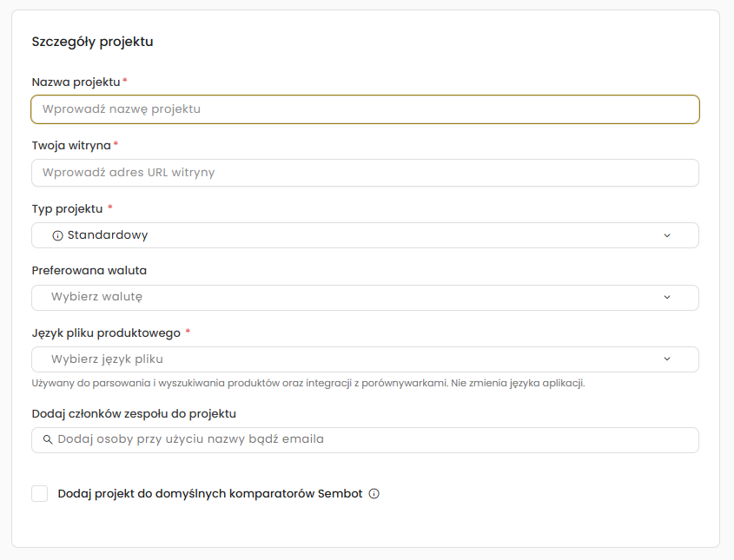
Task: Click the Szczegóły projektu heading
Action: click(x=92, y=42)
